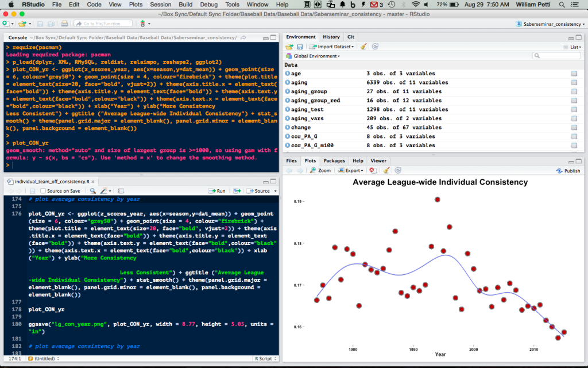Open the Export dropdown in Plots pane
Viewport: 588px width, 368px height.
[x=352, y=170]
